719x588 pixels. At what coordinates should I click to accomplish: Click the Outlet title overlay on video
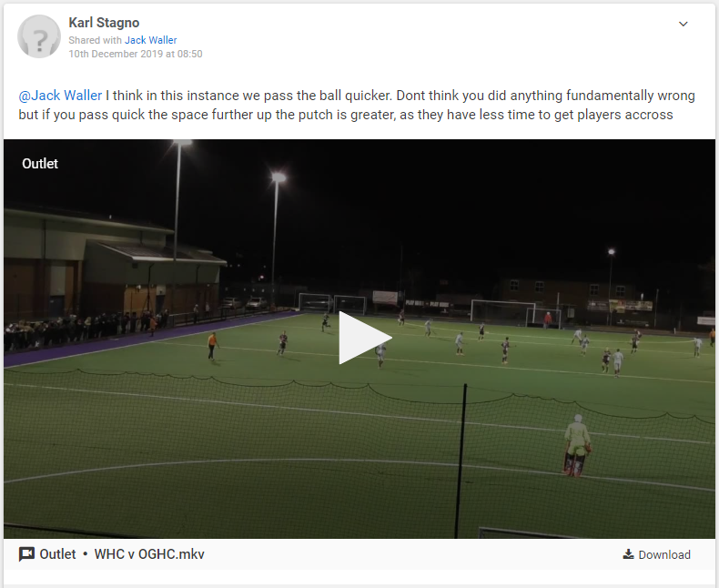[x=40, y=164]
